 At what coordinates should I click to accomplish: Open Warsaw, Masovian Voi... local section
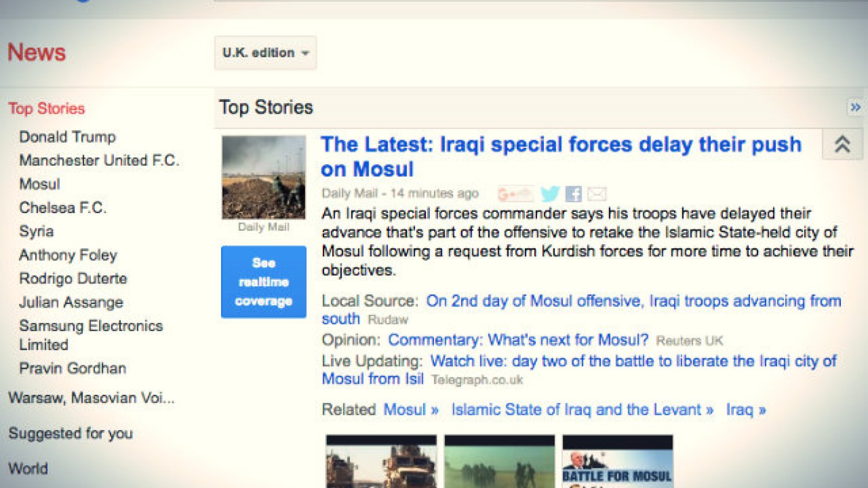click(x=91, y=398)
